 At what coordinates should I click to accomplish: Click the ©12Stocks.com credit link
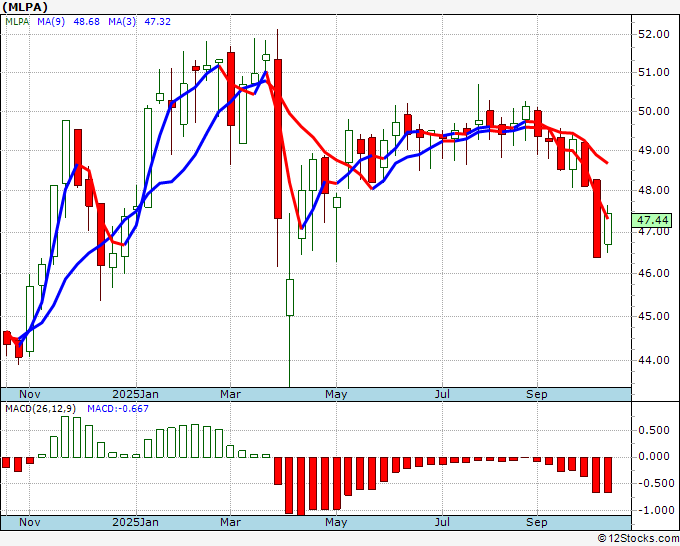[x=638, y=539]
